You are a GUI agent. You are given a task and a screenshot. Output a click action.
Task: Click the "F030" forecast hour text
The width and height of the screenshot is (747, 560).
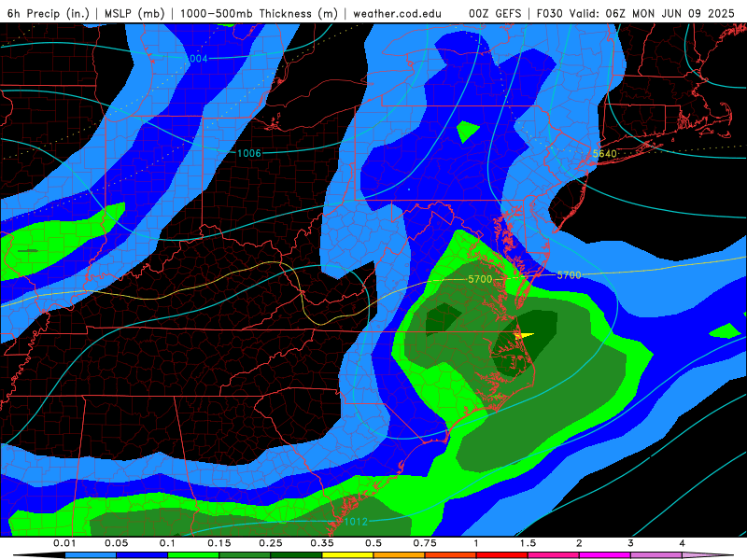click(551, 13)
